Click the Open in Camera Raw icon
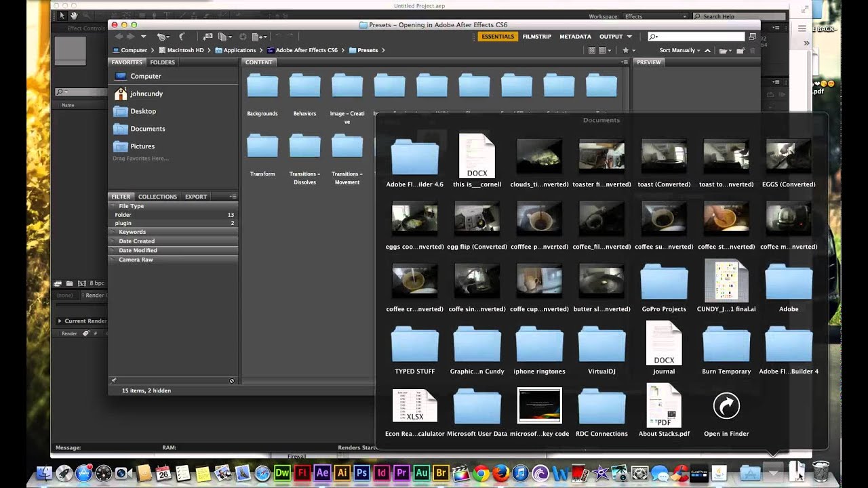 242,37
